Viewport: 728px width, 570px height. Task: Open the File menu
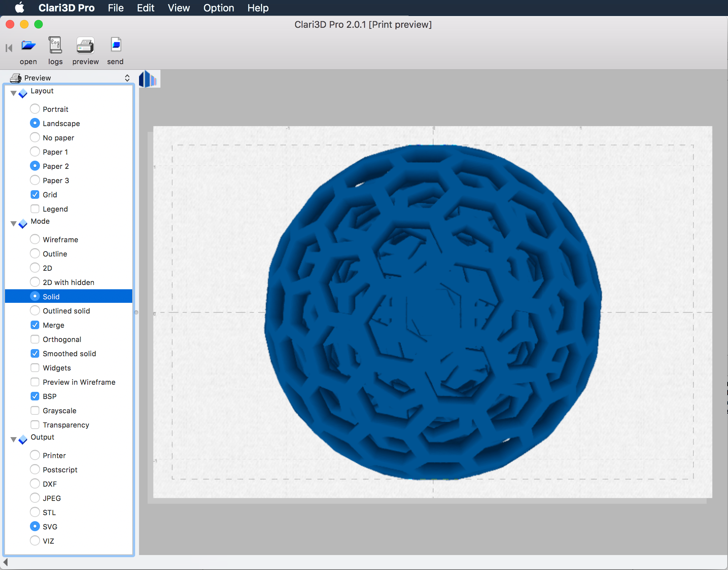[x=116, y=7]
